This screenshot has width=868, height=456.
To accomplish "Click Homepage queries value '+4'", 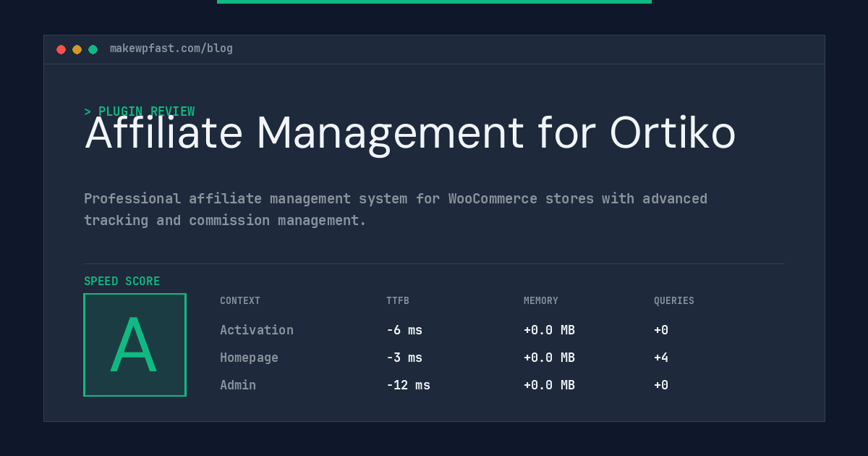I will tap(661, 358).
